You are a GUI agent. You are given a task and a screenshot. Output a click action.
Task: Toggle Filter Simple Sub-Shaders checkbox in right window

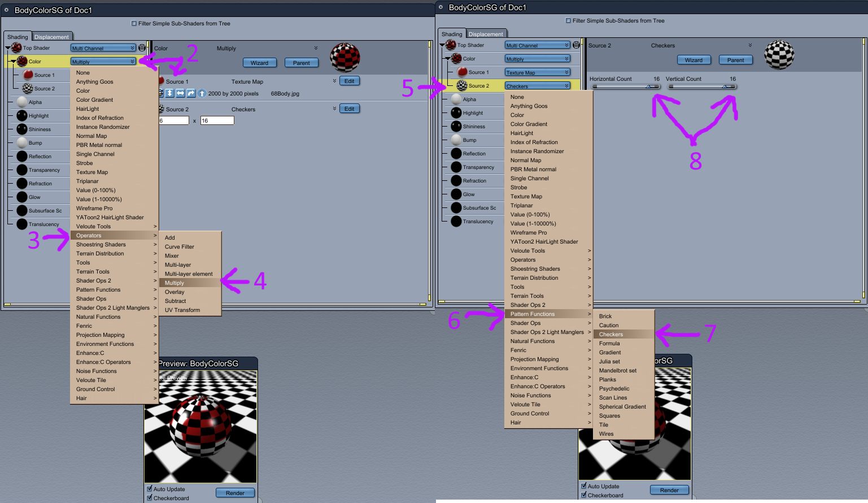(x=568, y=21)
